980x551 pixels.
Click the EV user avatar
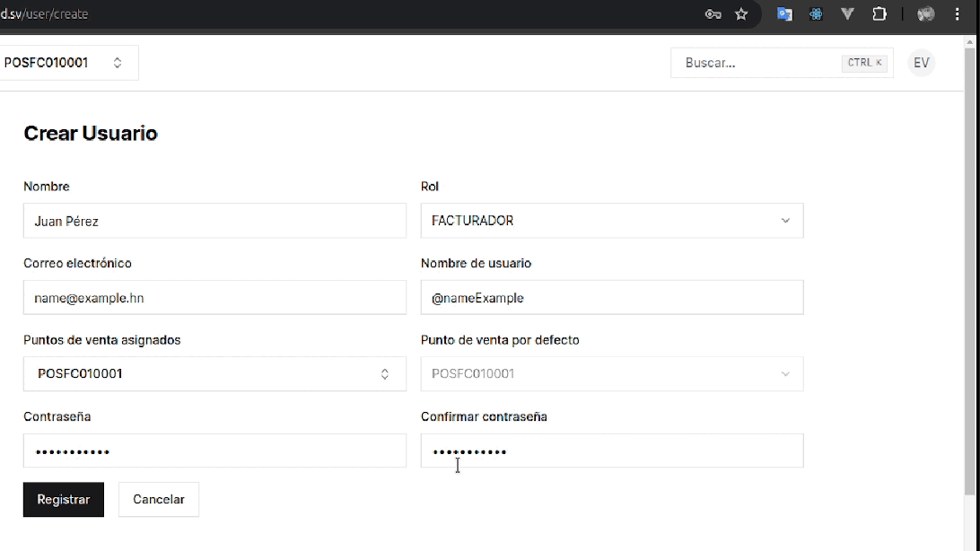click(921, 63)
